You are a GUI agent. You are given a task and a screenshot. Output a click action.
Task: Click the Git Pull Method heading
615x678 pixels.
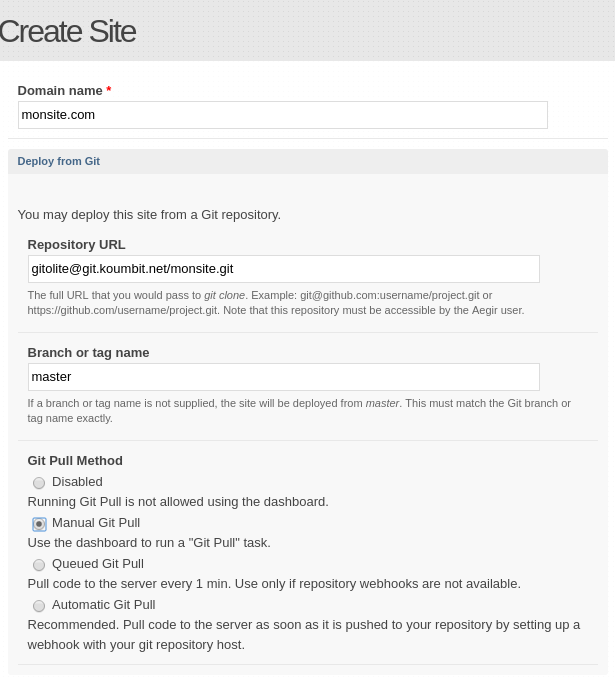(75, 461)
